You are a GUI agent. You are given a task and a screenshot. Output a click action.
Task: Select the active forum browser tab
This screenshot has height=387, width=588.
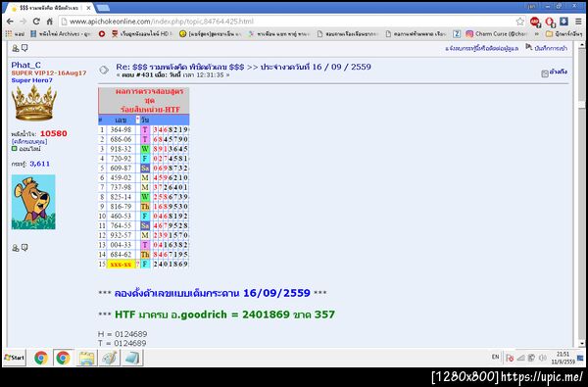point(51,8)
